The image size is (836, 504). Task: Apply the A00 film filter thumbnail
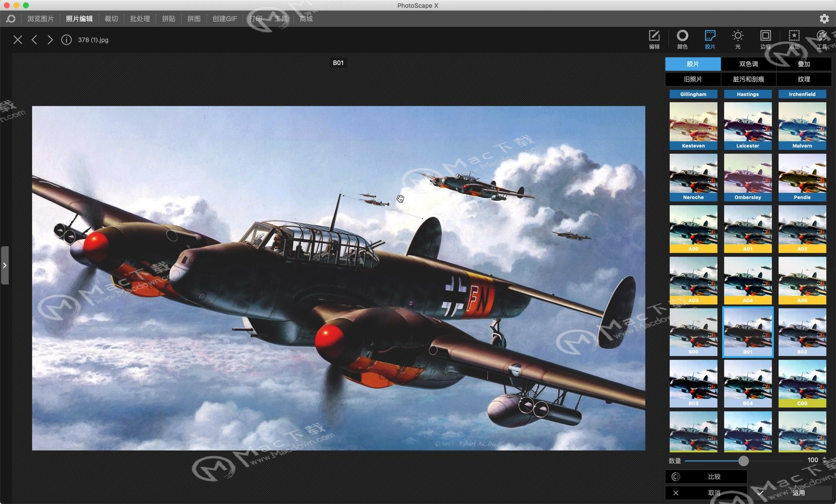click(x=693, y=229)
